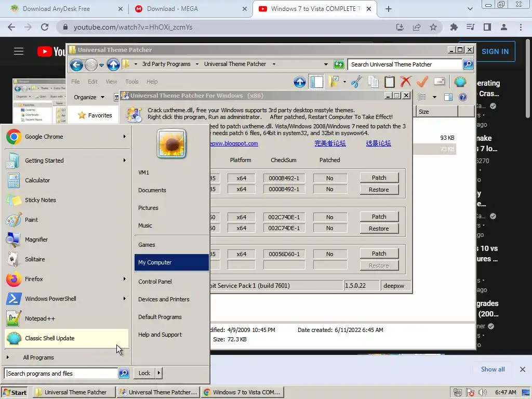Click the volume icon in system tray

click(483, 393)
